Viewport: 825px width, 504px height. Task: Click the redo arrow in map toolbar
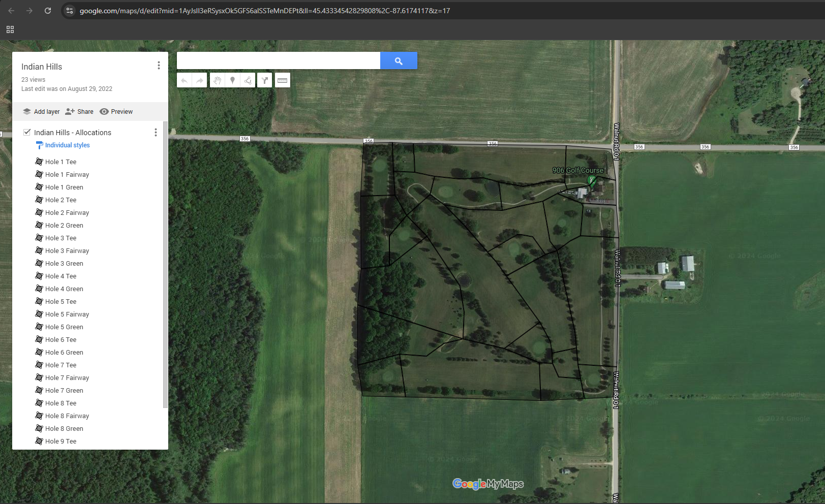pyautogui.click(x=200, y=80)
